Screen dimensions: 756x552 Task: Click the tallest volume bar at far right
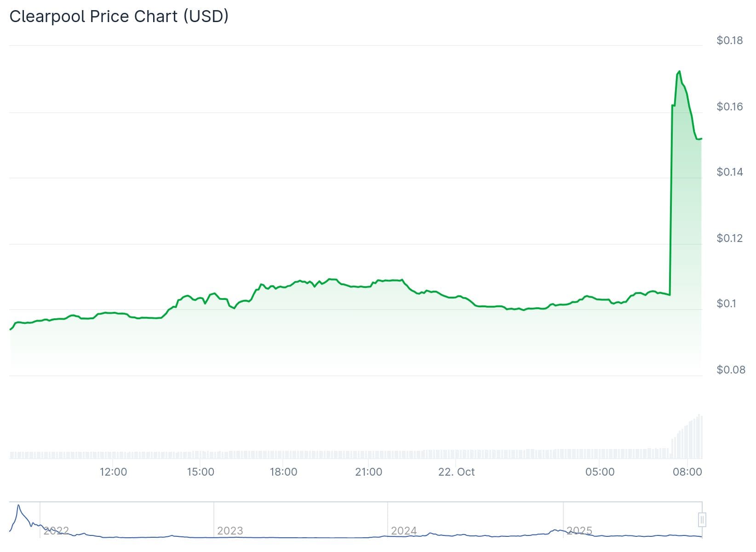(x=699, y=436)
